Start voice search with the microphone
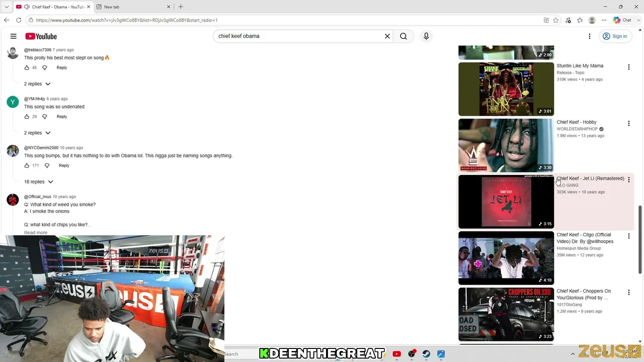The width and height of the screenshot is (644, 362). (x=426, y=36)
